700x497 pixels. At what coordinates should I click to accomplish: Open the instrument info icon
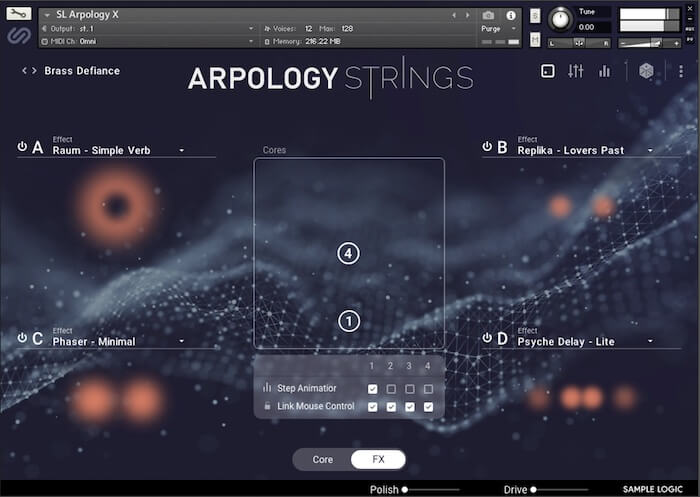511,15
